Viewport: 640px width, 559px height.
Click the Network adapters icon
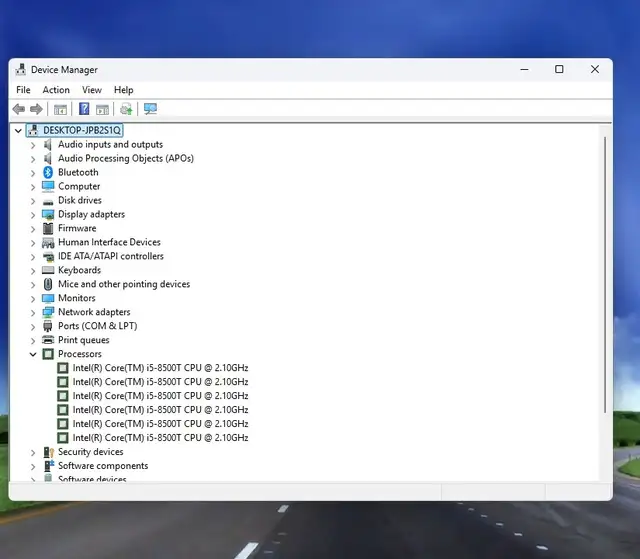(48, 313)
